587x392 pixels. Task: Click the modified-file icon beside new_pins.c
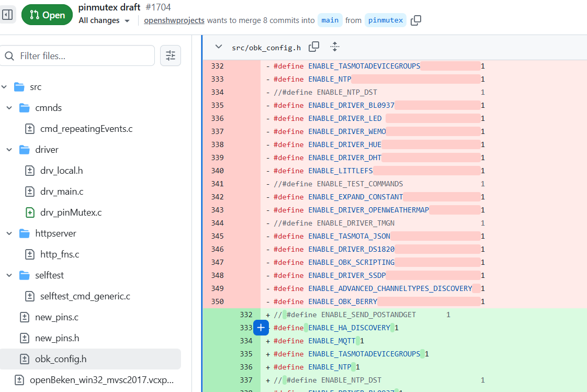25,318
